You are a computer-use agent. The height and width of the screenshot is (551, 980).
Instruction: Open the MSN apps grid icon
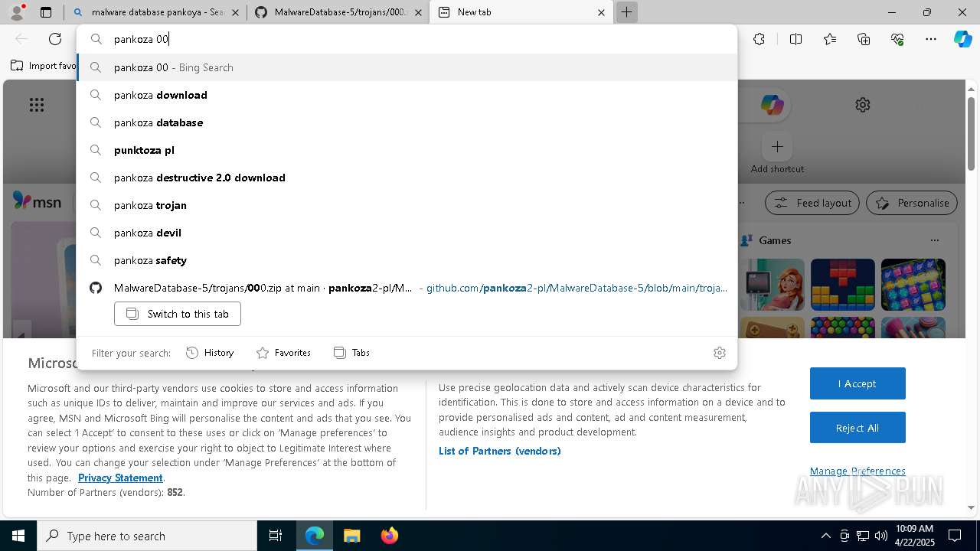point(37,105)
